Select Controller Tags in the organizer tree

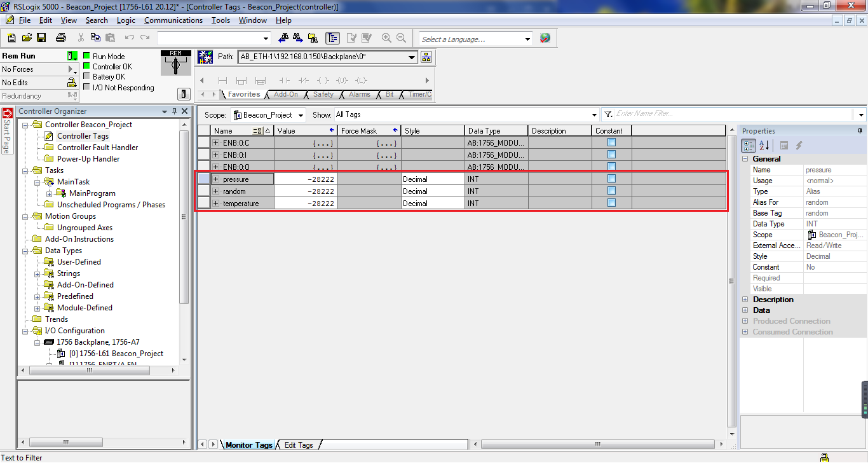pyautogui.click(x=83, y=136)
